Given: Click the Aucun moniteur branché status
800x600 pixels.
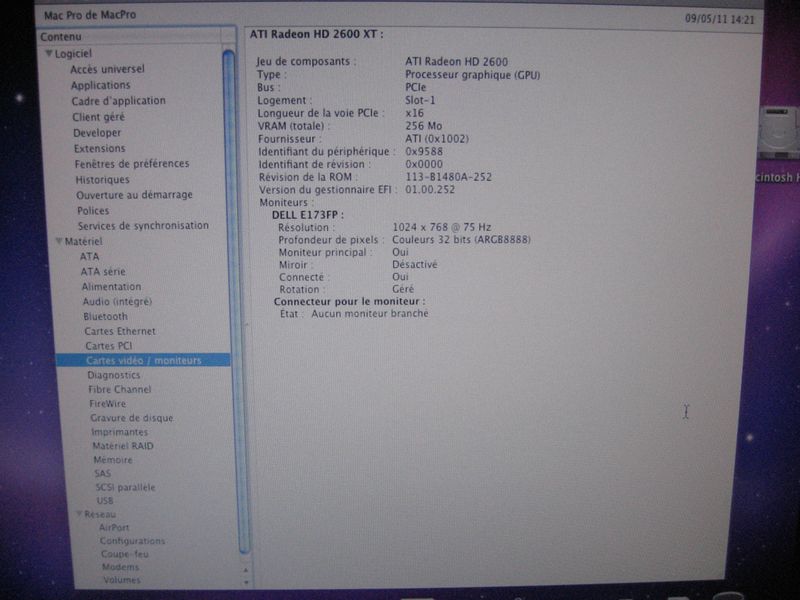Looking at the screenshot, I should pos(370,314).
